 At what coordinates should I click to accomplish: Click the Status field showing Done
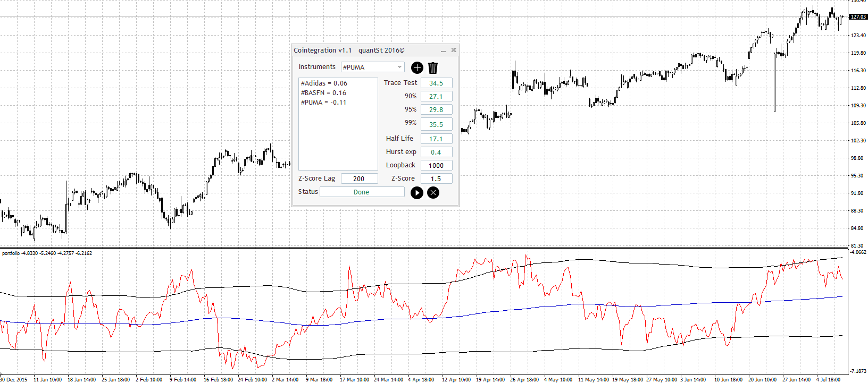pyautogui.click(x=362, y=192)
